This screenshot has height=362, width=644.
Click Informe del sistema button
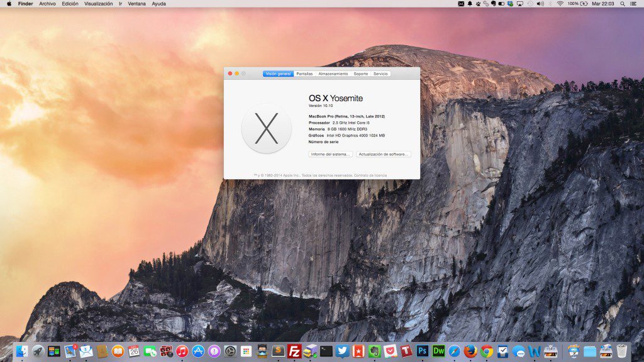tap(330, 155)
